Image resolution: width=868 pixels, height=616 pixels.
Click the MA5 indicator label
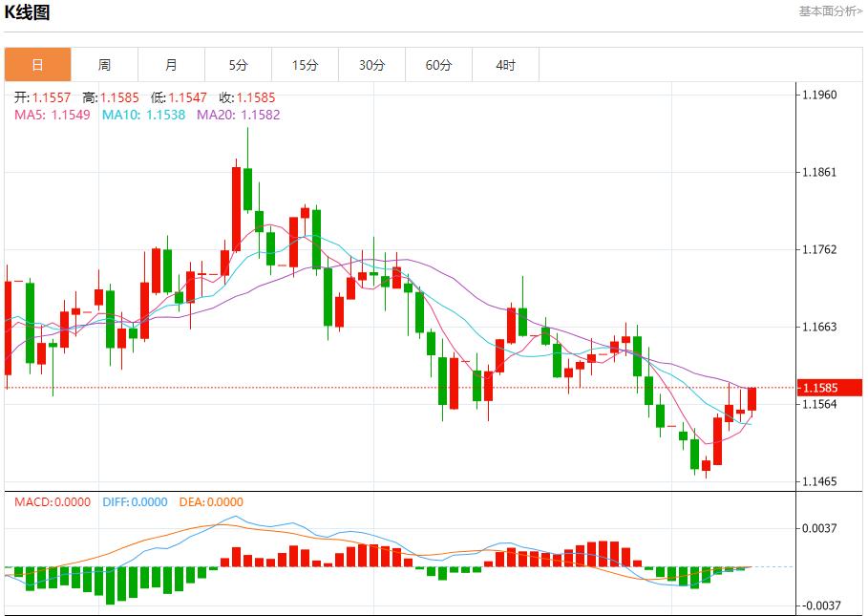pyautogui.click(x=53, y=115)
